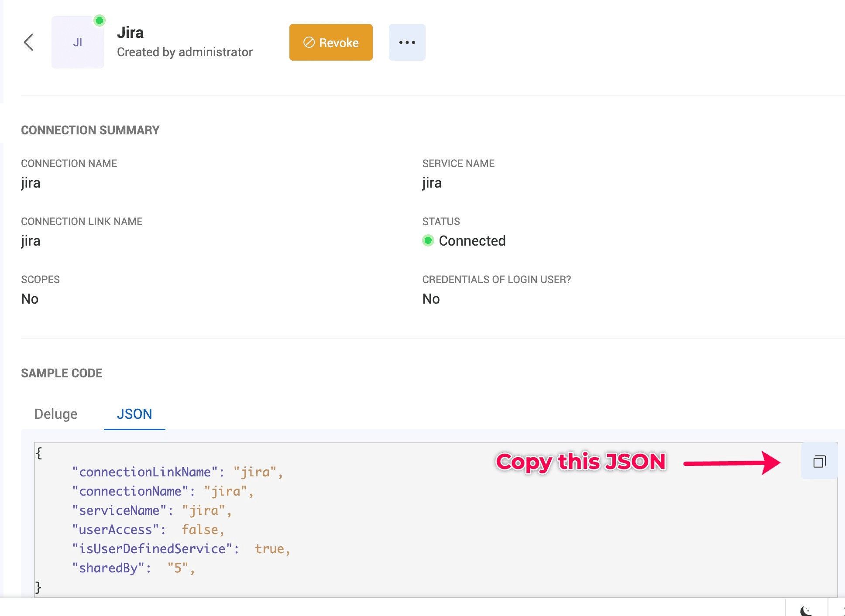
Task: Click the jira value under Connection Link Name
Action: (x=31, y=241)
